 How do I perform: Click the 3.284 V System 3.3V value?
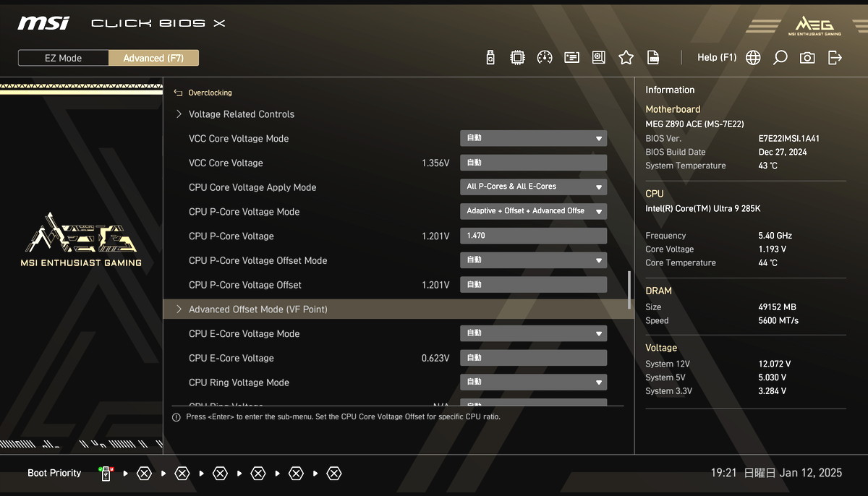pos(773,392)
